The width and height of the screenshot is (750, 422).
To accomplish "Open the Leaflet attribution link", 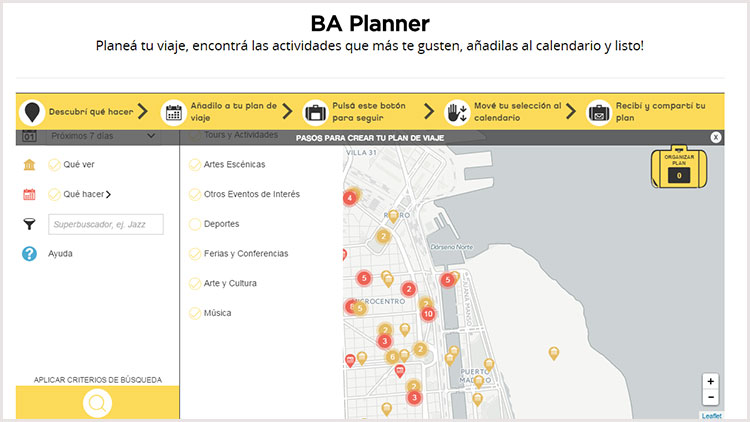I will pos(711,416).
